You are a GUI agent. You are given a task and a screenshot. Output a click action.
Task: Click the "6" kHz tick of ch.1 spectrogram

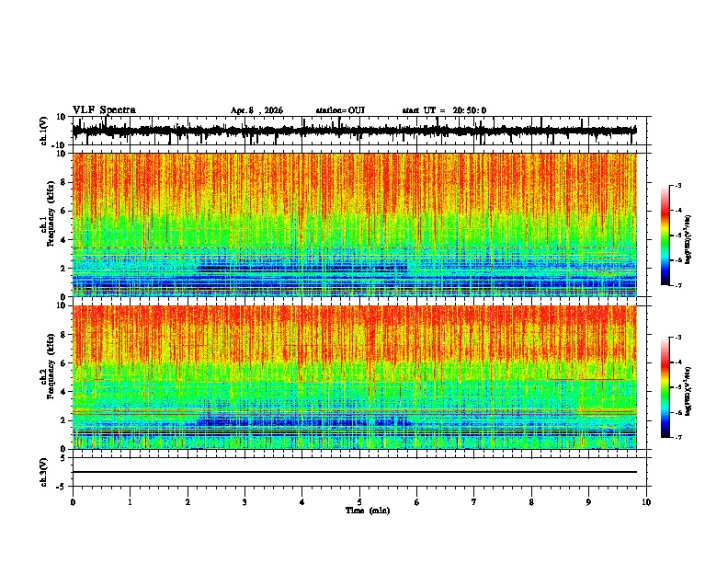coord(63,211)
